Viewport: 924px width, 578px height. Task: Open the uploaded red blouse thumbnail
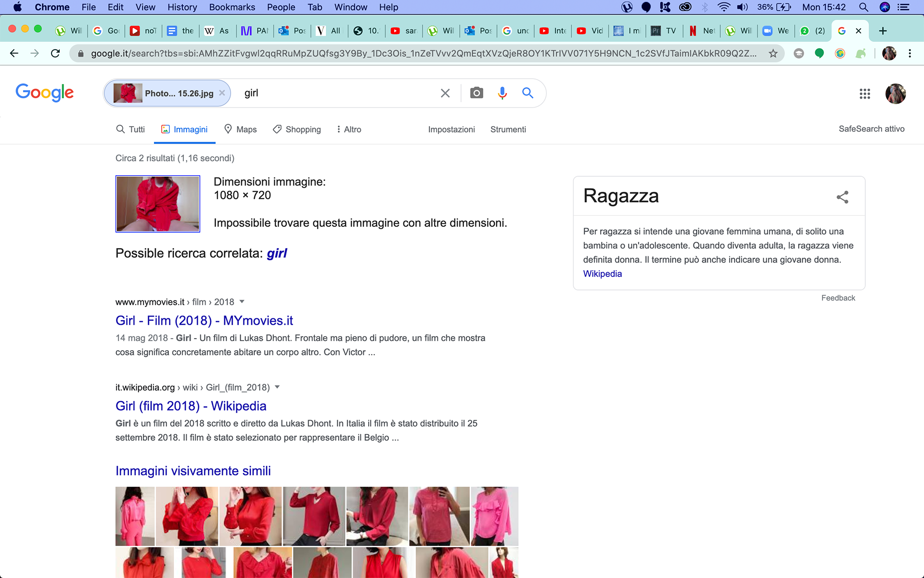[x=158, y=204]
